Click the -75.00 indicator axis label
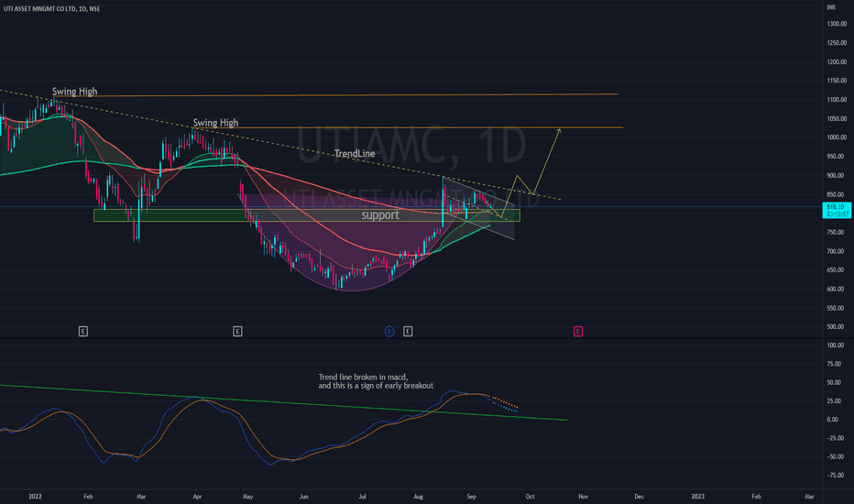 pyautogui.click(x=835, y=475)
